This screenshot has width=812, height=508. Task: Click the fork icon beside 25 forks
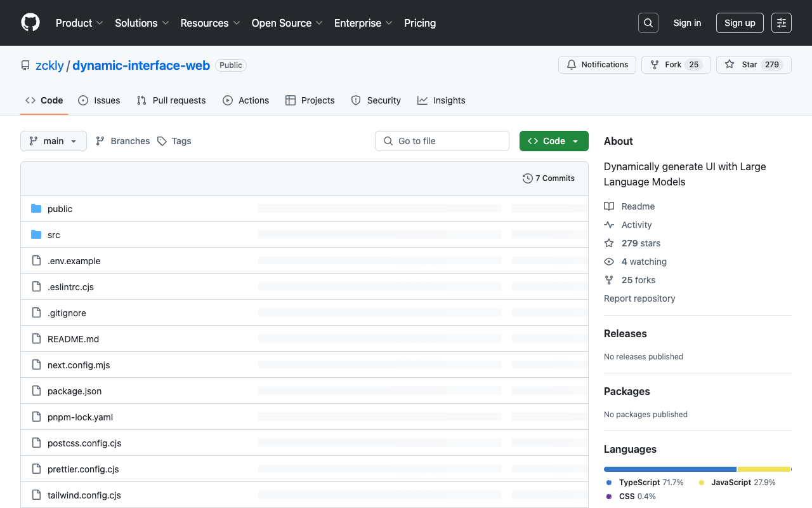(x=609, y=280)
